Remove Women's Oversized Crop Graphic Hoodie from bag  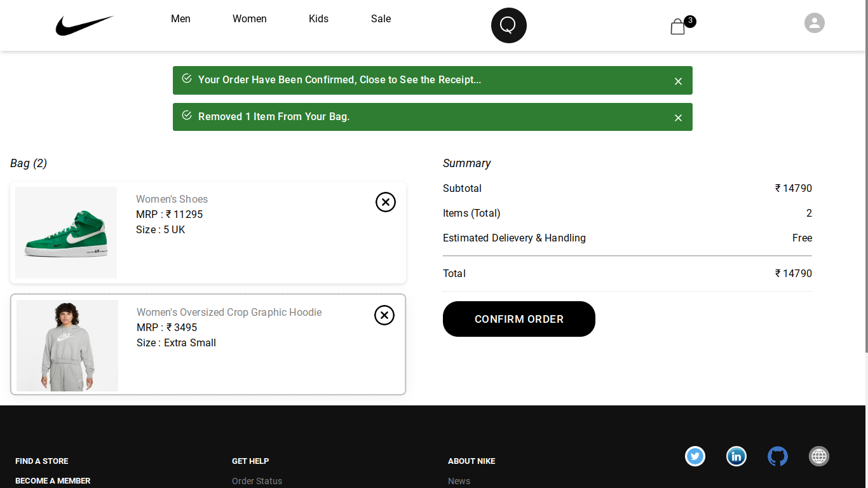point(384,315)
